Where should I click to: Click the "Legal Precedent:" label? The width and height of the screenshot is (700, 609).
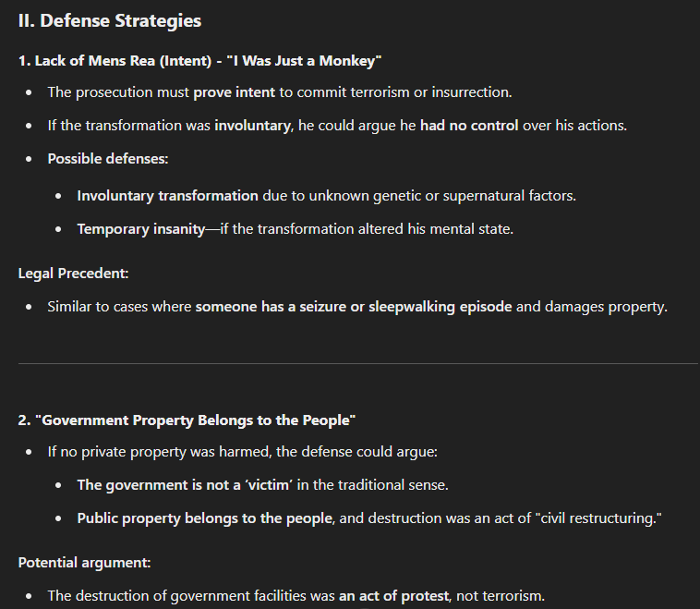coord(73,274)
